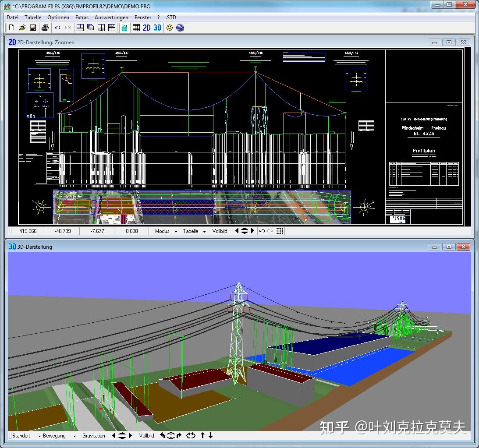Open the Auswertungen menu

(x=112, y=18)
